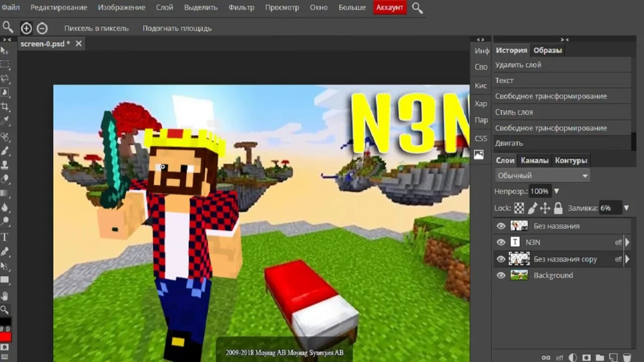The image size is (644, 362).
Task: Toggle lock transparent pixels
Action: (519, 208)
